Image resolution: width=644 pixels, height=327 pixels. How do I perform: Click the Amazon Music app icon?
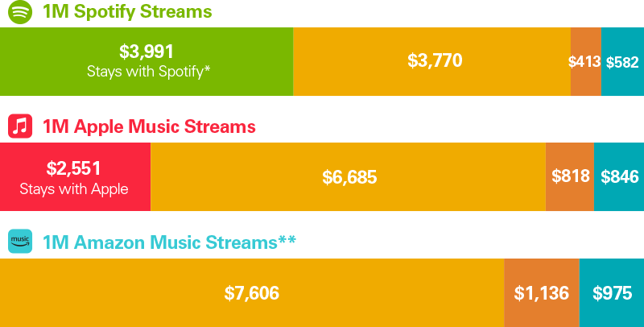[20, 242]
